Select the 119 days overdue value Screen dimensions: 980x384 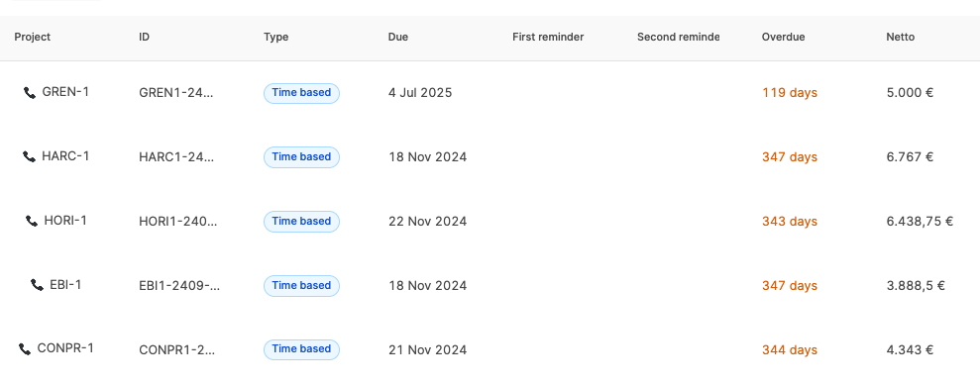pos(790,93)
